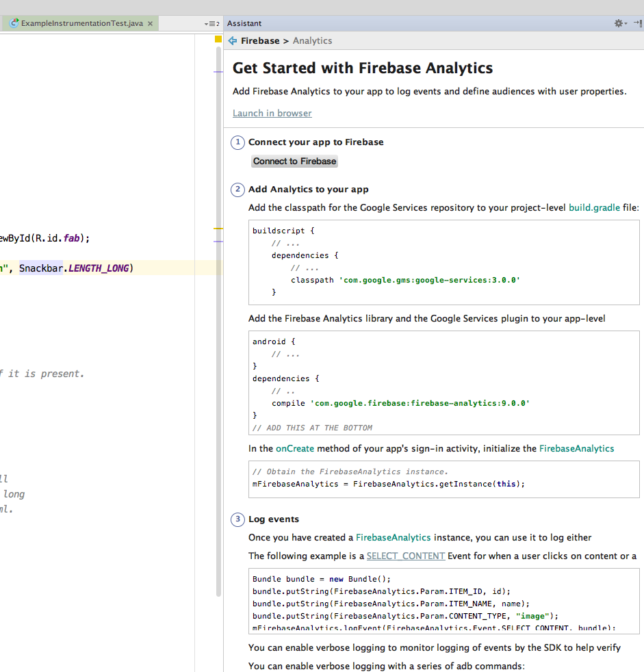Open the Assistant panel settings gear
The height and width of the screenshot is (672, 644).
click(619, 23)
